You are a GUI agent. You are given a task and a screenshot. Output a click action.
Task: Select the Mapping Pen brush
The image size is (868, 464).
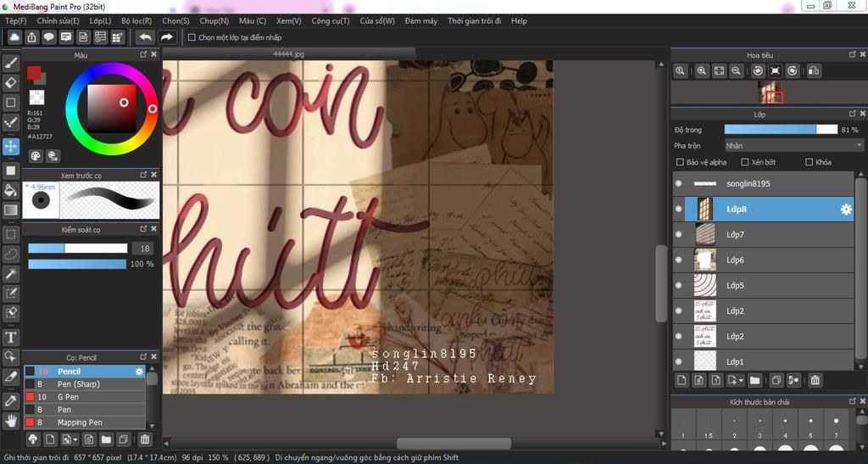pyautogui.click(x=85, y=422)
